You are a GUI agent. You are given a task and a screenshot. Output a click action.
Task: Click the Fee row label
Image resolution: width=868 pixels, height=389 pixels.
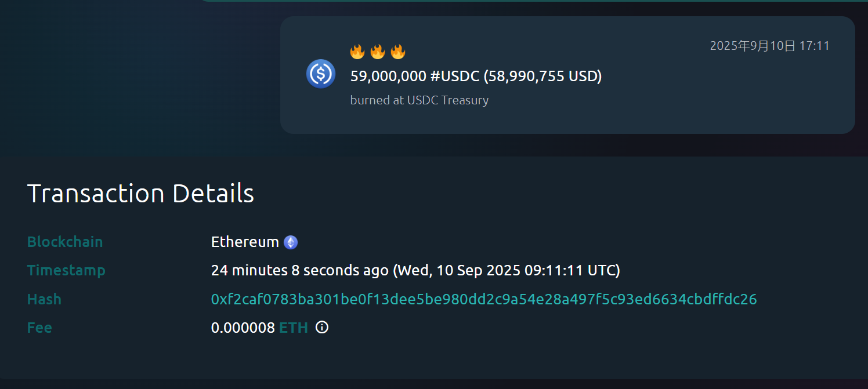39,328
